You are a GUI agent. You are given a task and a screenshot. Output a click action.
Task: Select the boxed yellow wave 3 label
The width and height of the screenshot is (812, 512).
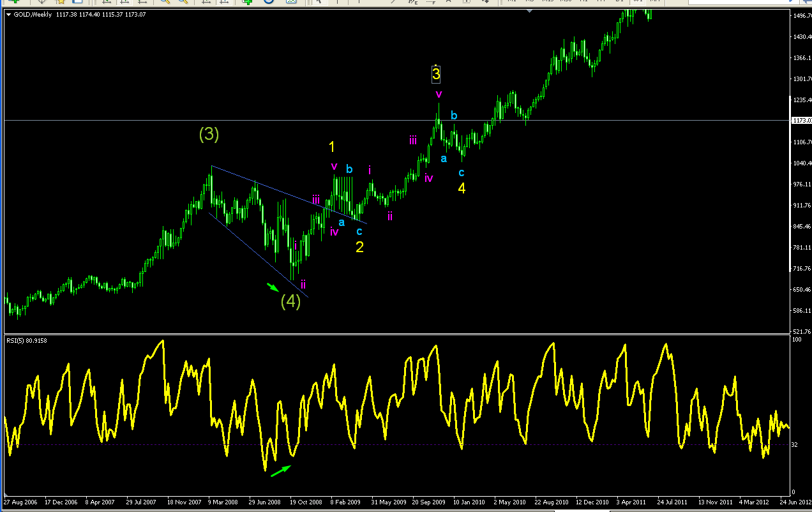(x=436, y=74)
